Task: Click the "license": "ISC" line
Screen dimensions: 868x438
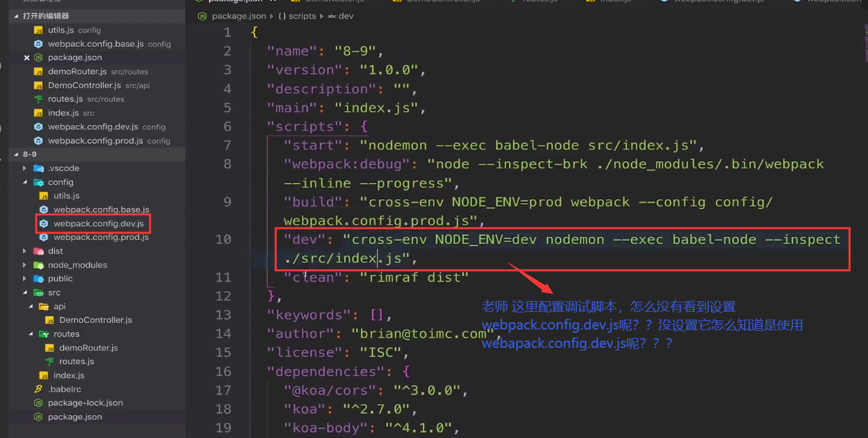Action: 338,353
